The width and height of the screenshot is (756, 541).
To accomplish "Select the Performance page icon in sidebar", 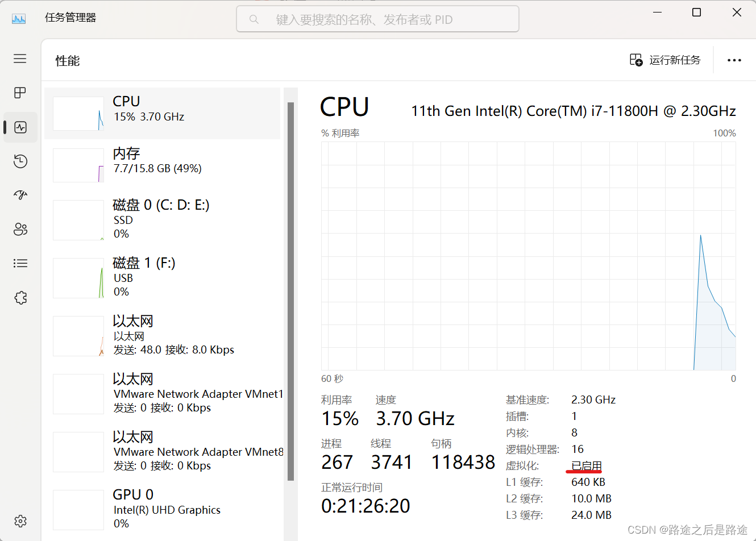I will pyautogui.click(x=20, y=127).
